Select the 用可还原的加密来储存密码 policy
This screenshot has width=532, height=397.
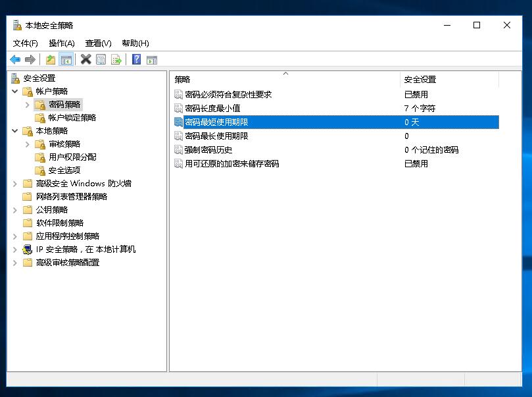232,164
